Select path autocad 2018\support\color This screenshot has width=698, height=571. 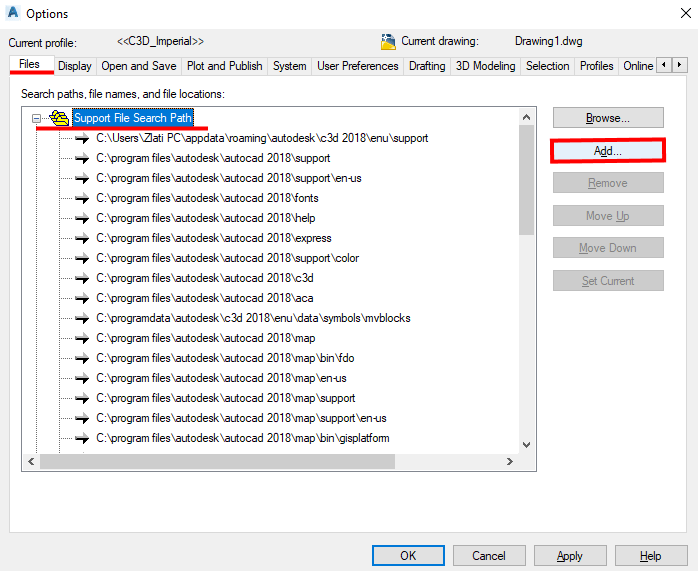(x=227, y=259)
